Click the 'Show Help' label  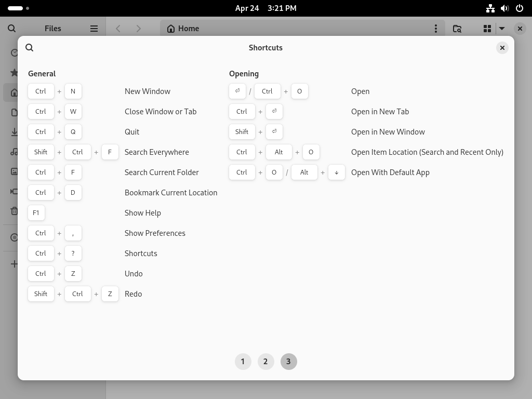142,213
